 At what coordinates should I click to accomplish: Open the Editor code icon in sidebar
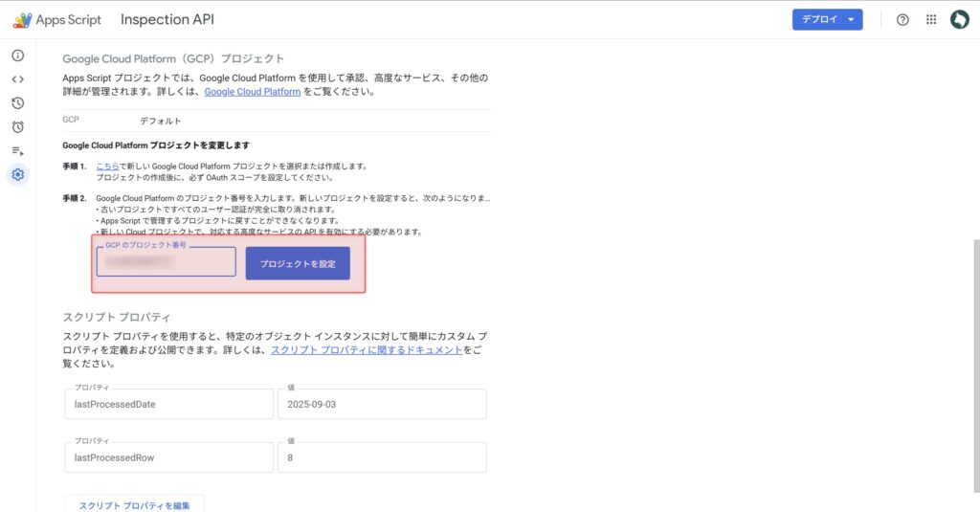17,79
